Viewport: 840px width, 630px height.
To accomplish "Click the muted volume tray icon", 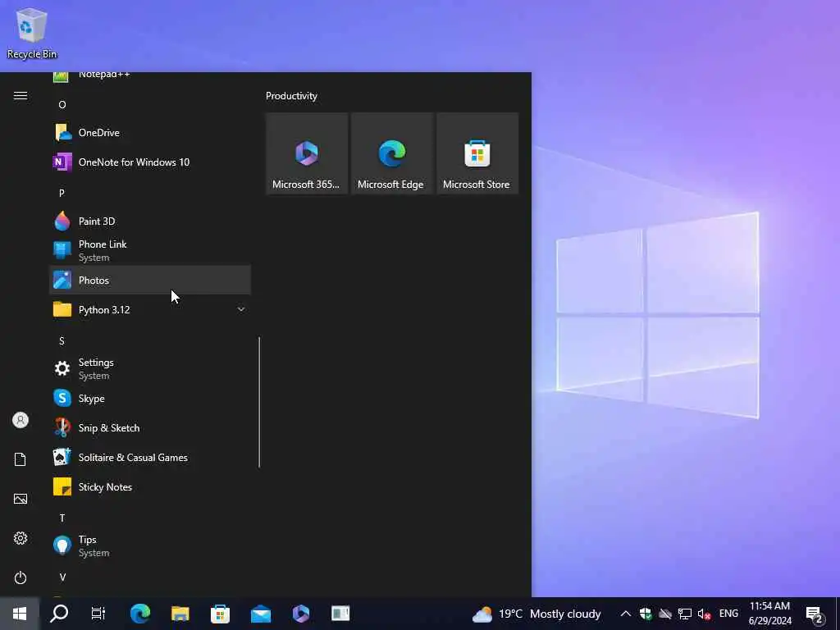I will click(x=704, y=614).
